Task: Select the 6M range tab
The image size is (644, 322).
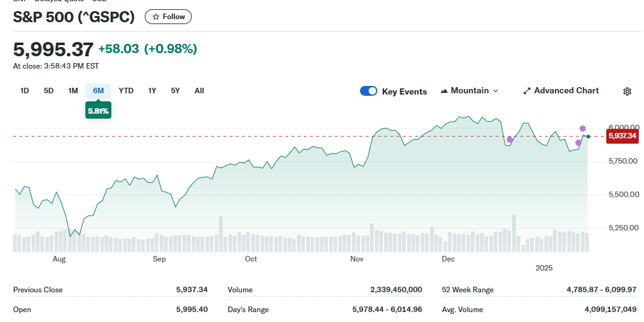Action: coord(98,91)
